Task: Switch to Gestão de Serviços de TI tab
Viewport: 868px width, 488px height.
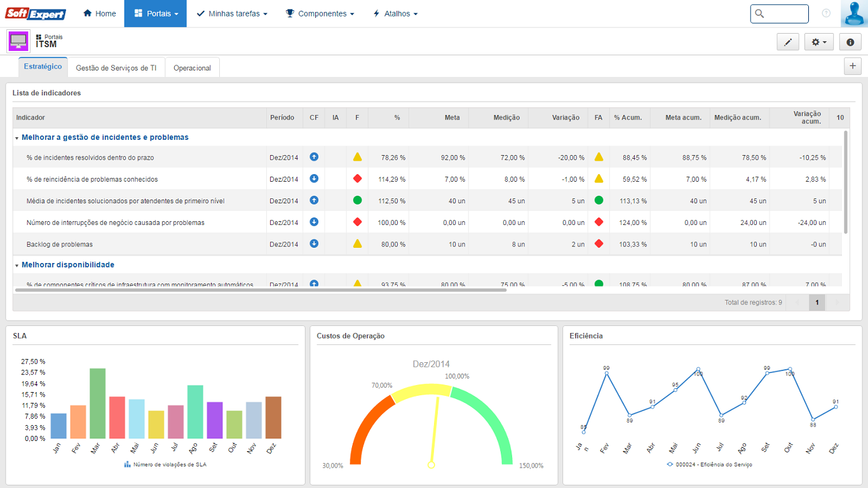Action: [x=116, y=68]
